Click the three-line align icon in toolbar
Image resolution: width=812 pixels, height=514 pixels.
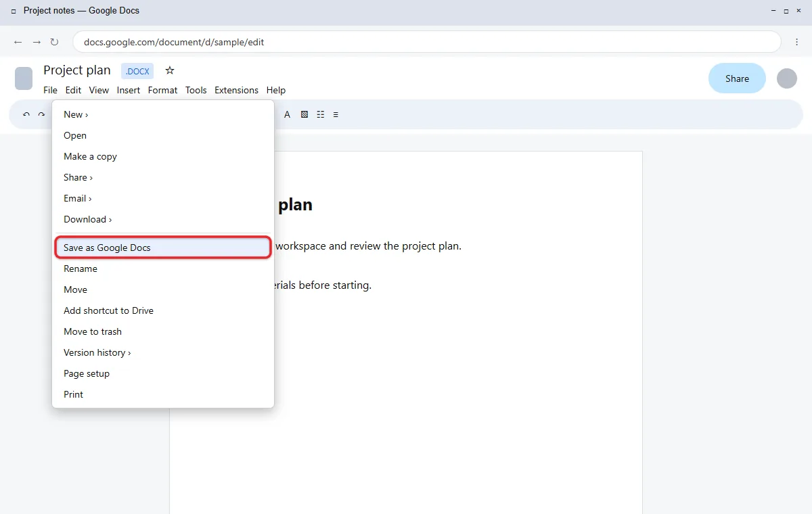(336, 114)
